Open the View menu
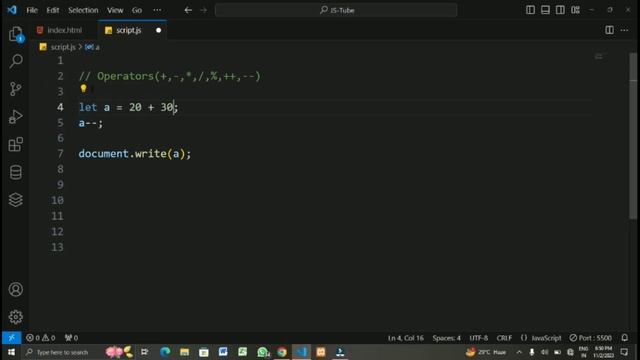The image size is (640, 360). [x=115, y=10]
